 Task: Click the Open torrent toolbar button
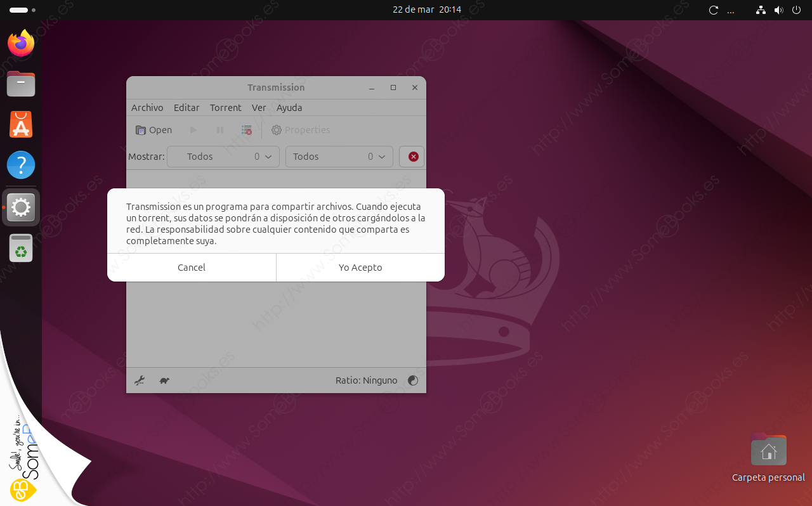(154, 130)
